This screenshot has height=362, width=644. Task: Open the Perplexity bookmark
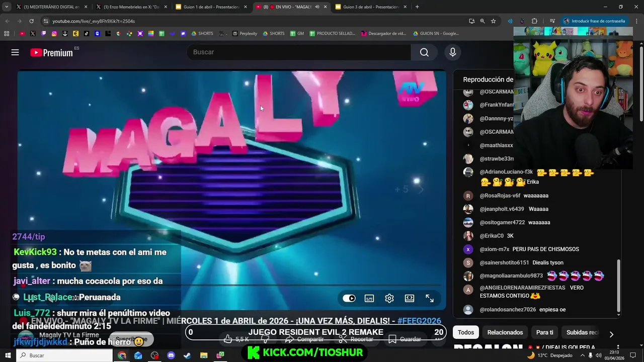click(x=245, y=34)
